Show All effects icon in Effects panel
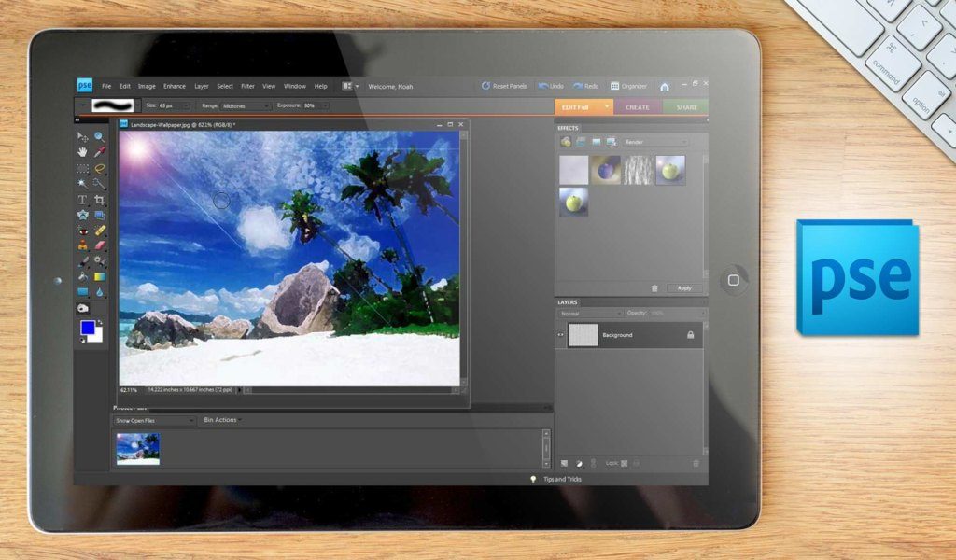 pyautogui.click(x=612, y=142)
